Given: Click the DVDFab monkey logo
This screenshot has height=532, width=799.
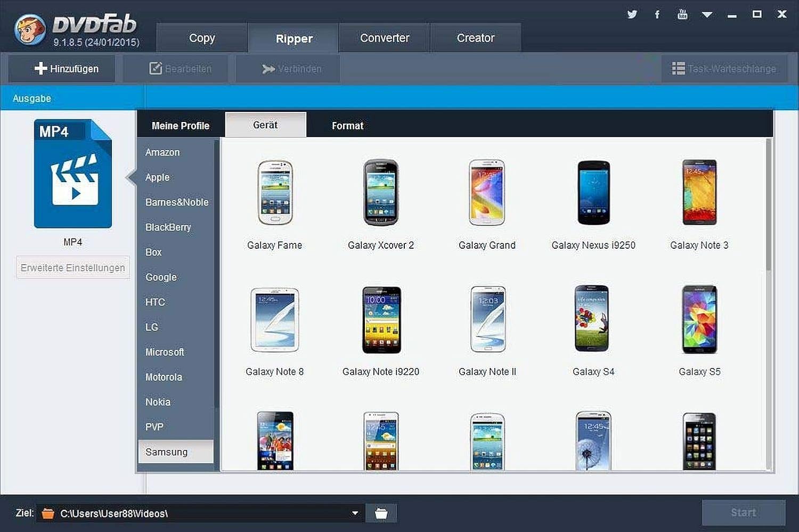Looking at the screenshot, I should pos(30,29).
